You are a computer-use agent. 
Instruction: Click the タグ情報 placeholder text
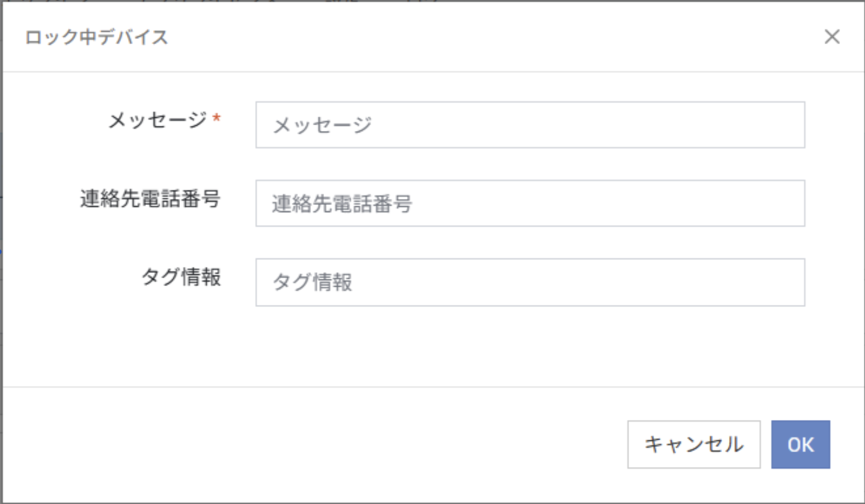pyautogui.click(x=313, y=282)
